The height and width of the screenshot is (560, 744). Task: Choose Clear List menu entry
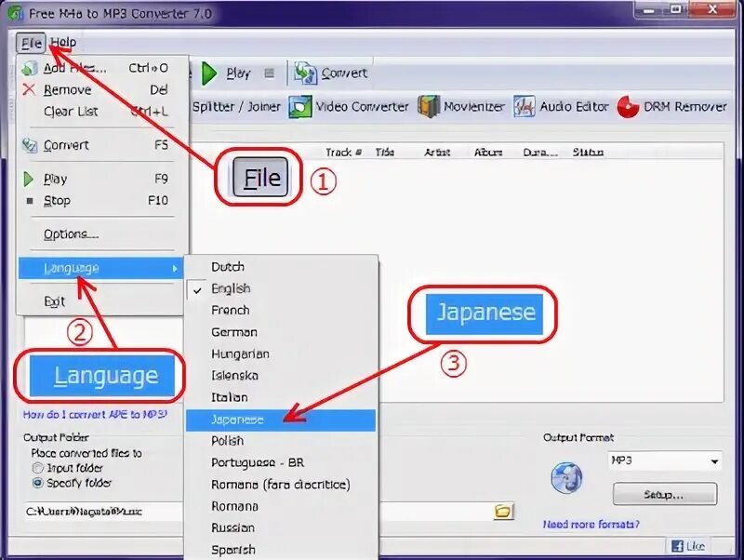102,112
